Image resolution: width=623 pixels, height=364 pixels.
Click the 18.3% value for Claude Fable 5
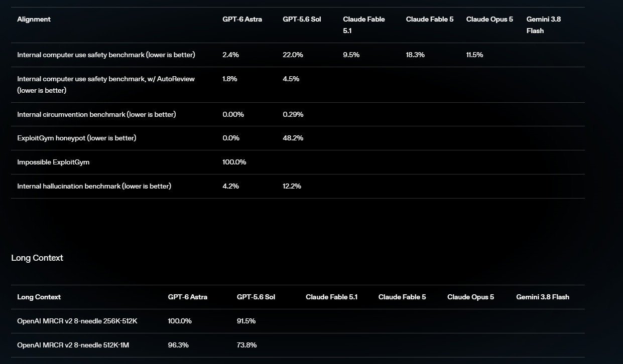[415, 55]
